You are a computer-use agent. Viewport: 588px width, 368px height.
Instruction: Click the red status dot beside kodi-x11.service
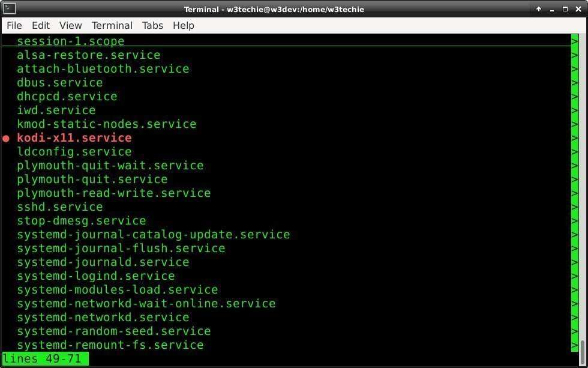tap(6, 137)
